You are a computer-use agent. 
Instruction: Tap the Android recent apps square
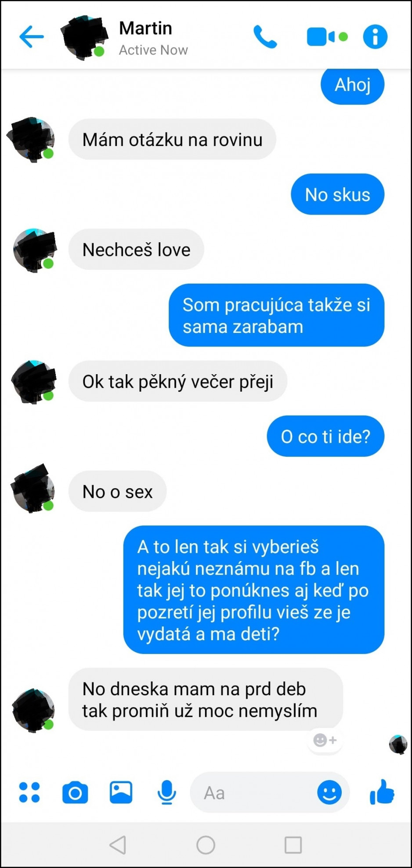[x=293, y=845]
